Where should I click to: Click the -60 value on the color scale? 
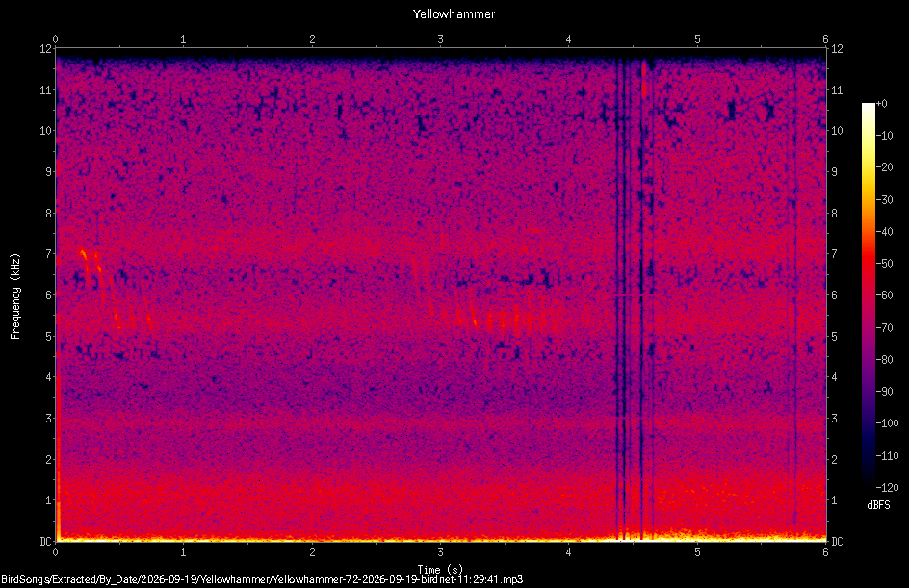pyautogui.click(x=885, y=295)
